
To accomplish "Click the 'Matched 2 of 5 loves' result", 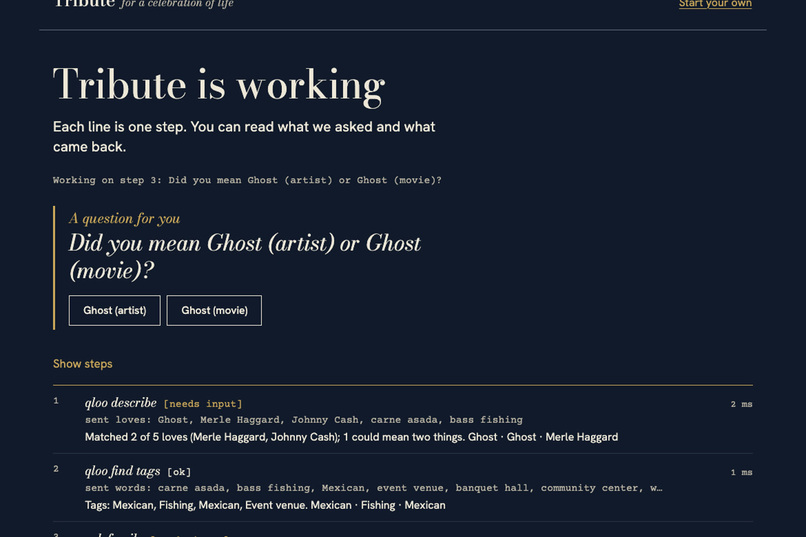I will [352, 437].
